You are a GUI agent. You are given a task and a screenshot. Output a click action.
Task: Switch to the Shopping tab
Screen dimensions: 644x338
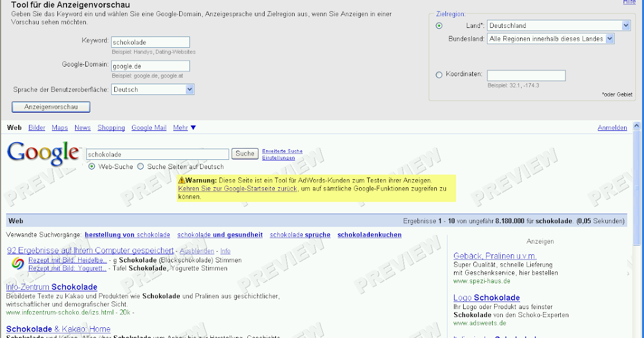[x=111, y=128]
